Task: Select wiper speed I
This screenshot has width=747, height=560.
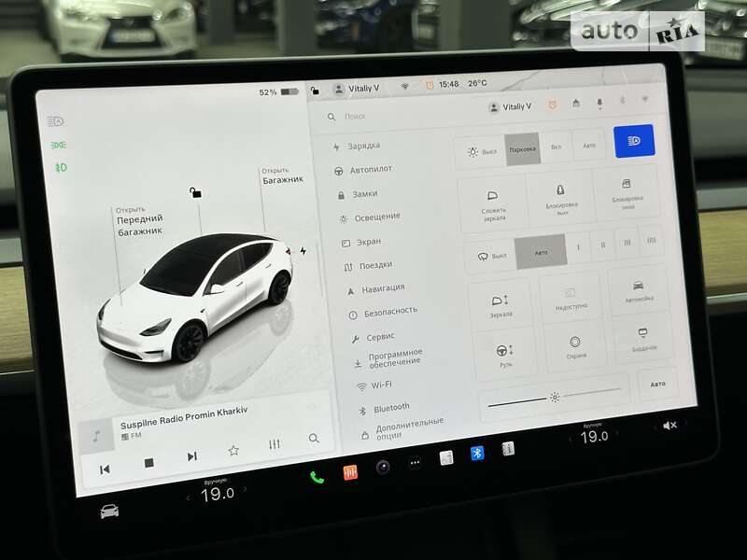Action: (x=578, y=247)
